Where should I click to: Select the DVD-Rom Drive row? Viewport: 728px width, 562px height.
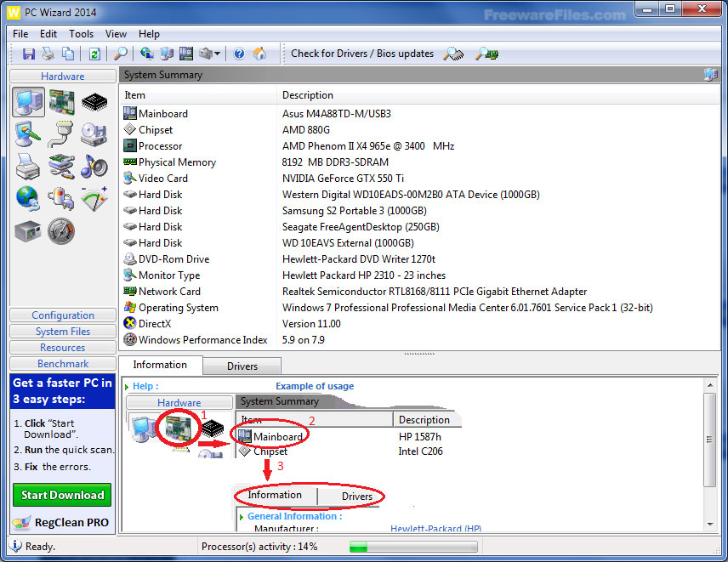click(421, 259)
